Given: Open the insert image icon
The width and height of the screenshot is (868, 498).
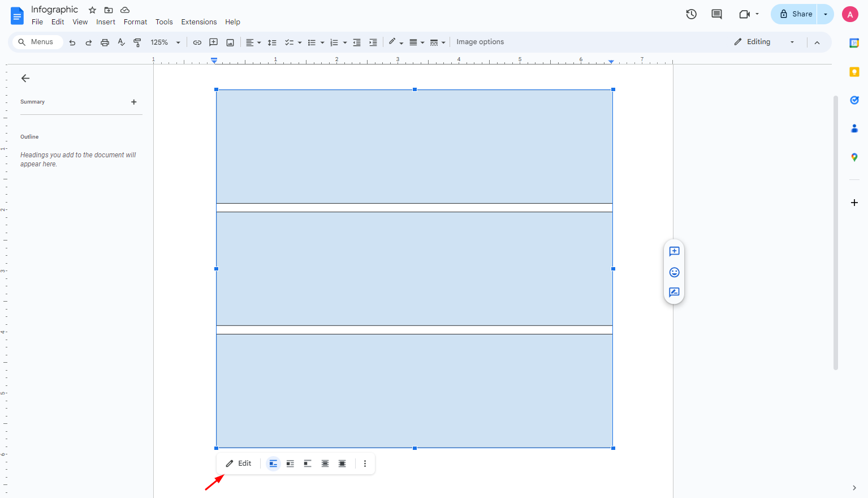Looking at the screenshot, I should 230,42.
